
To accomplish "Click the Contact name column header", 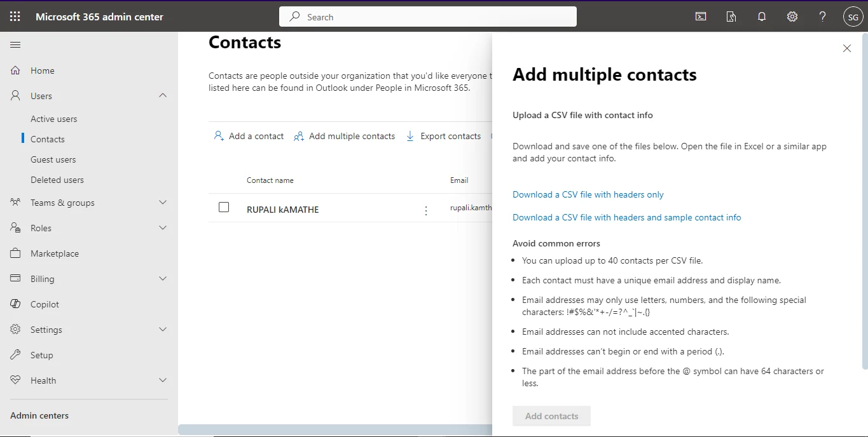I will pos(270,180).
